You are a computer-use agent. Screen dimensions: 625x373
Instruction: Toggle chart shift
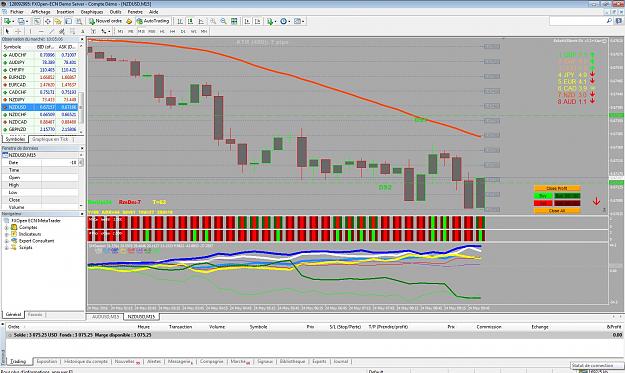(x=257, y=21)
